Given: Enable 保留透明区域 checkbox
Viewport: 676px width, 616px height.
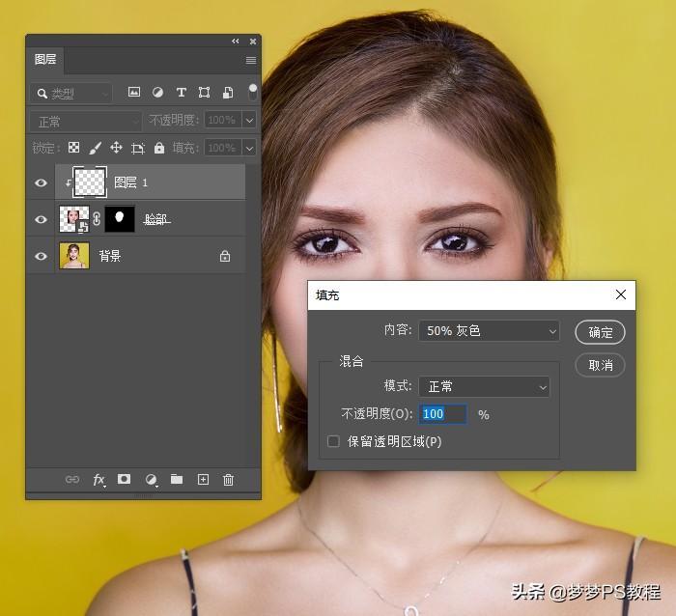Looking at the screenshot, I should [x=333, y=441].
